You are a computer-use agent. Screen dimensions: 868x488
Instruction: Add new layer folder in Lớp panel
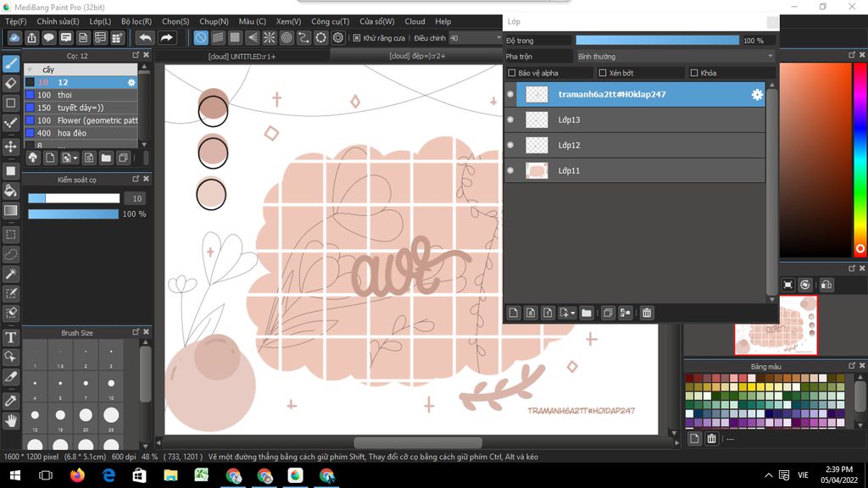(587, 313)
